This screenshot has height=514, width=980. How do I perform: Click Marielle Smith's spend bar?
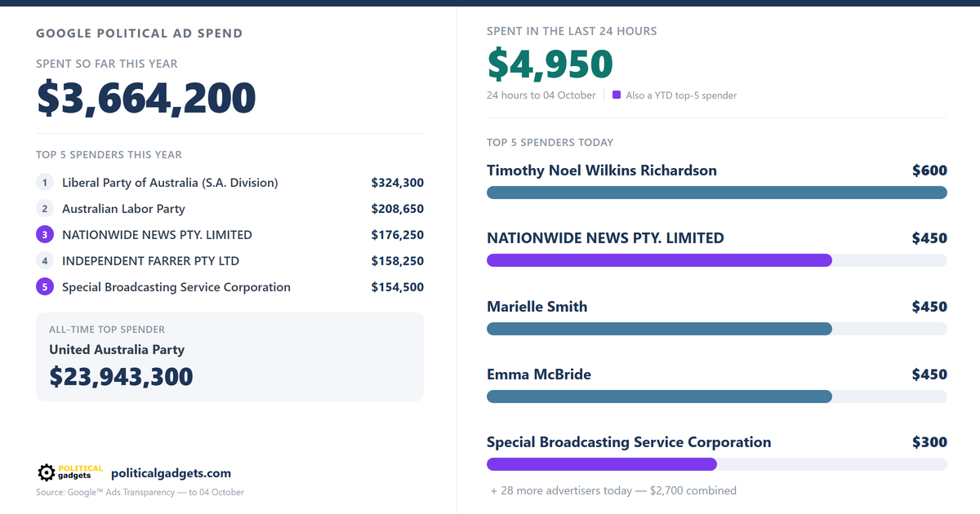(x=659, y=329)
